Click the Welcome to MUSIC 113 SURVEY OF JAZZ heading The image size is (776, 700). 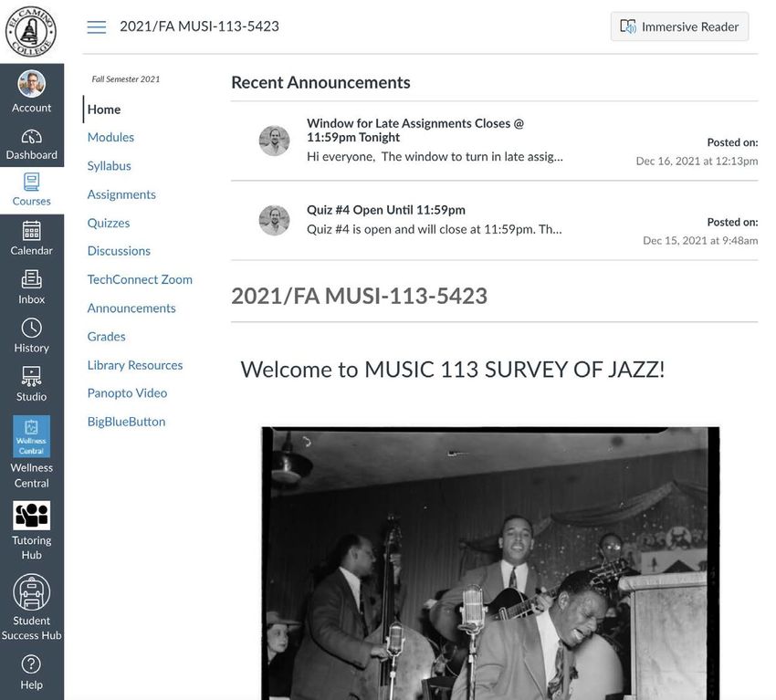pos(452,370)
